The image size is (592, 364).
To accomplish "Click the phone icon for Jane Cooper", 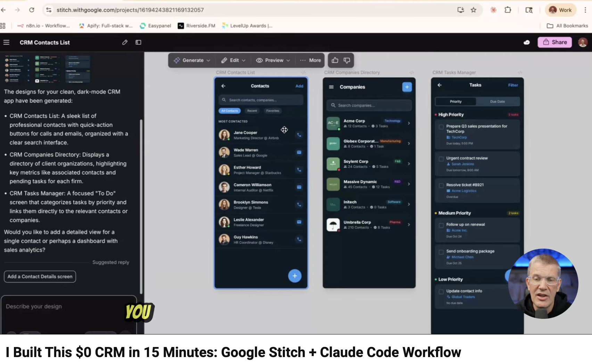I will [299, 135].
